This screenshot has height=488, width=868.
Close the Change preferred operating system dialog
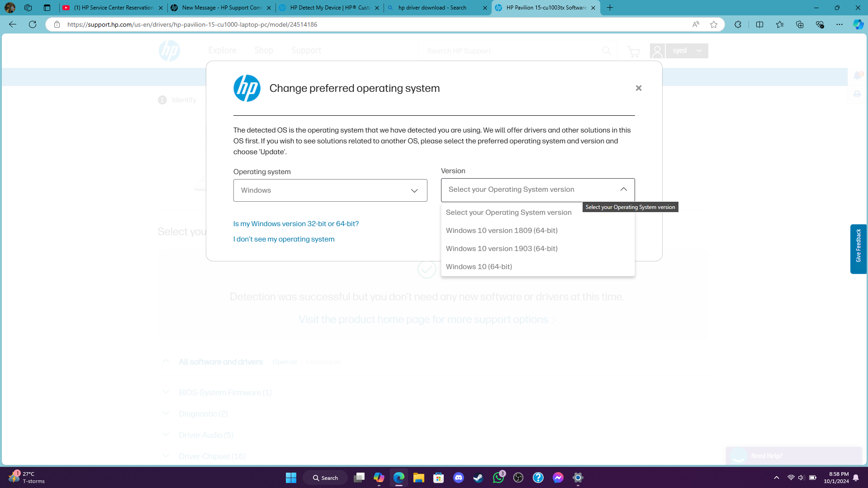(638, 88)
